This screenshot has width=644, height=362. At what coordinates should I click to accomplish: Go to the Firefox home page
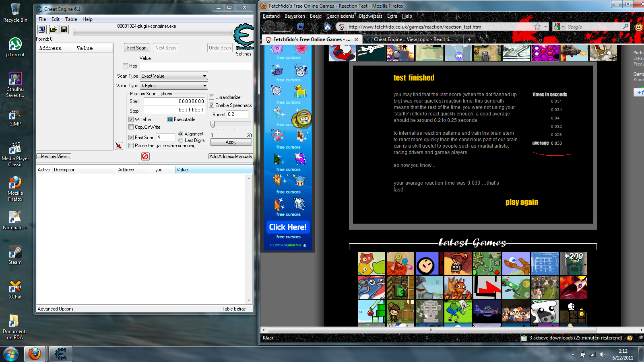328,27
